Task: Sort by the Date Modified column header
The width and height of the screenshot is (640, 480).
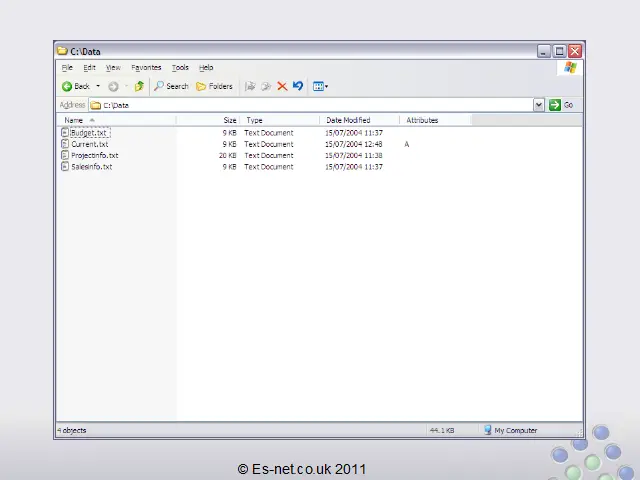Action: click(x=348, y=120)
